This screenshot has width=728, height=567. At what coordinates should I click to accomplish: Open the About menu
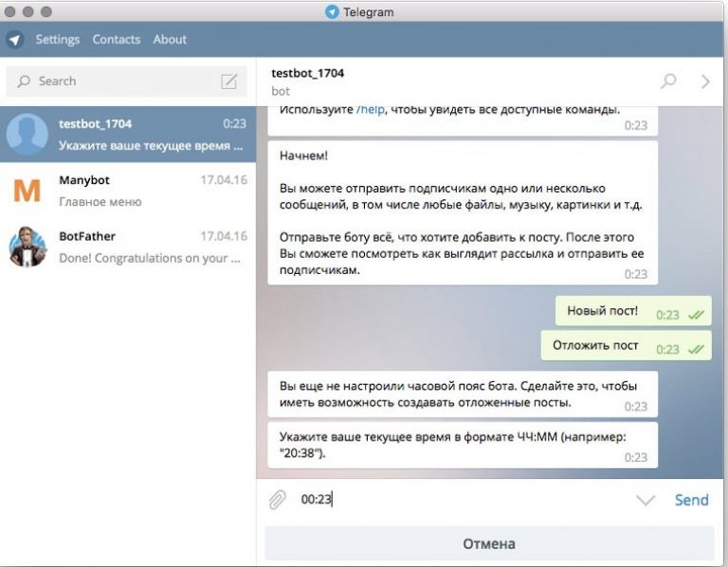pos(170,40)
